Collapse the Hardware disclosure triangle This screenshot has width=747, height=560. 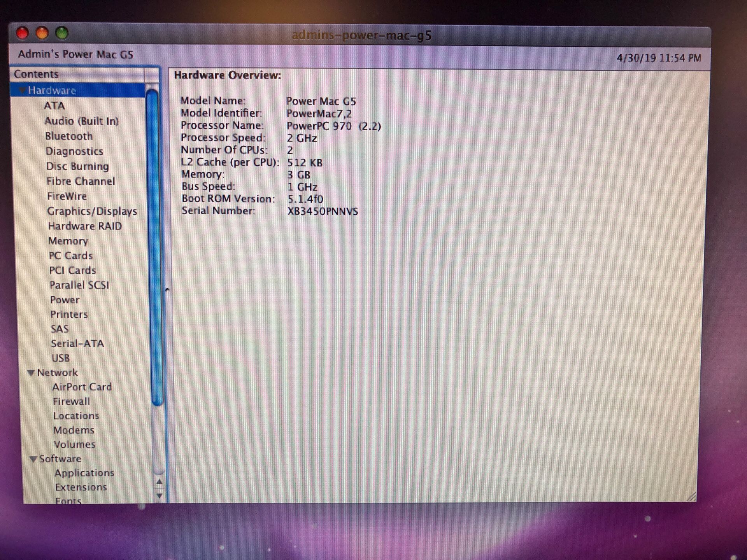coord(23,91)
